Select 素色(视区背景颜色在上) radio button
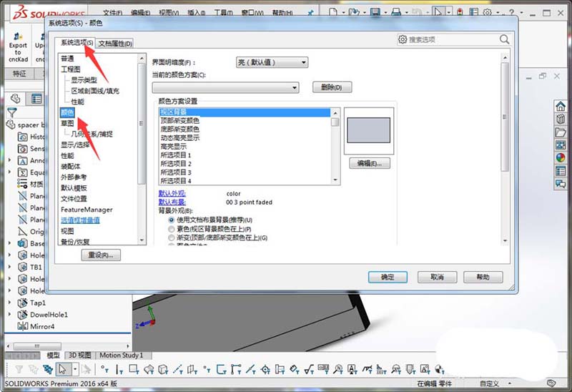This screenshot has width=572, height=392. coord(172,229)
